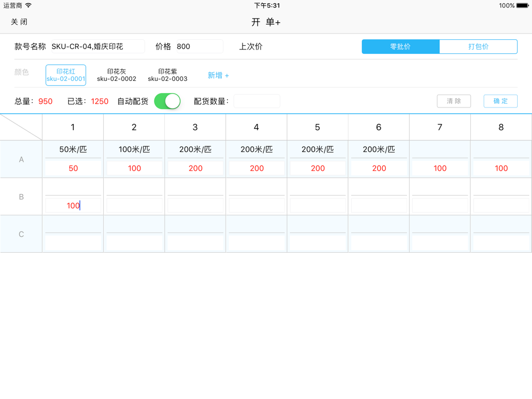Click row B column 1 field with 100
Viewport: 532px width, 399px height.
click(73, 205)
